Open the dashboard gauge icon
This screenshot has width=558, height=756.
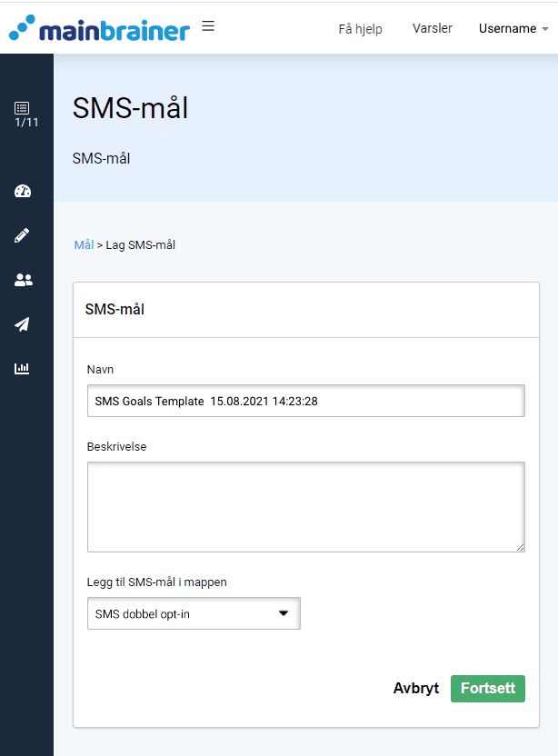click(x=23, y=192)
